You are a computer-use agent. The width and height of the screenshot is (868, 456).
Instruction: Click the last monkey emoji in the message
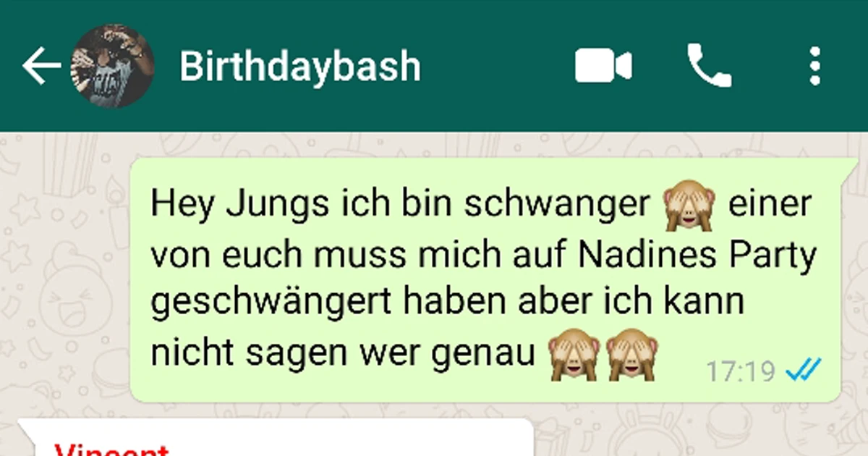(x=631, y=356)
